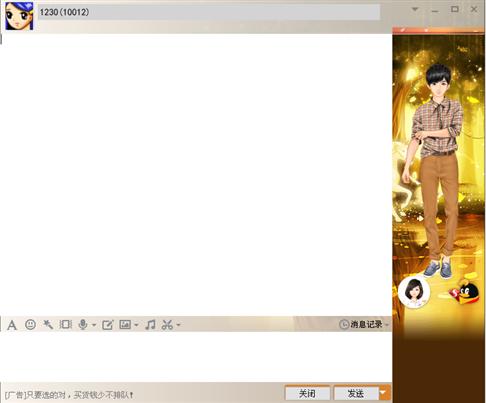This screenshot has height=403, width=486.
Task: Open the font formatting tool
Action: pyautogui.click(x=12, y=325)
